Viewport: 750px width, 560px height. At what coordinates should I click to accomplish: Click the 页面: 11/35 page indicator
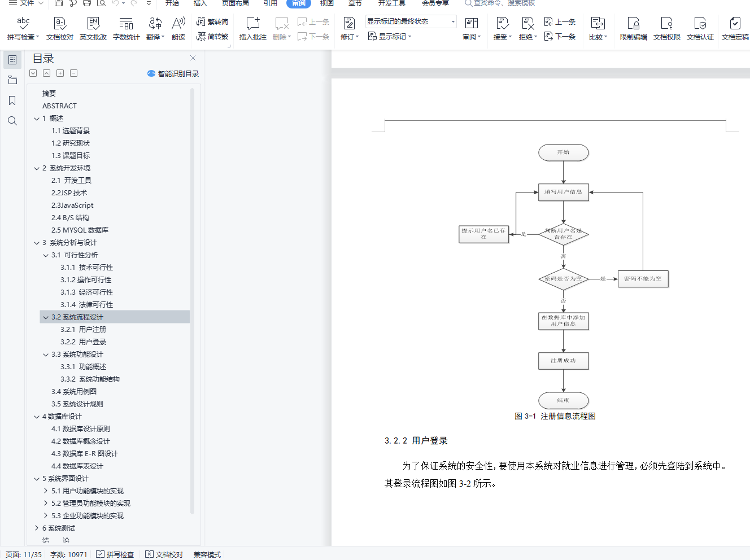pyautogui.click(x=24, y=554)
